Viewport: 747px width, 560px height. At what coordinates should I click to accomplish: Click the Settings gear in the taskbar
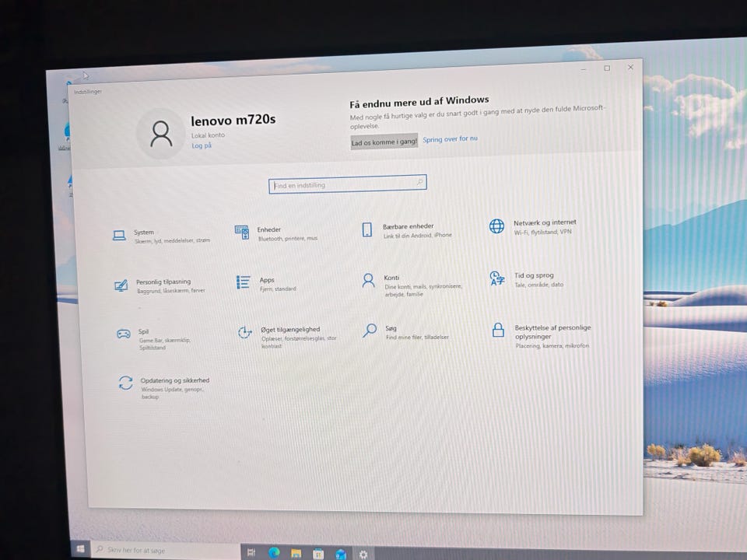click(x=363, y=555)
